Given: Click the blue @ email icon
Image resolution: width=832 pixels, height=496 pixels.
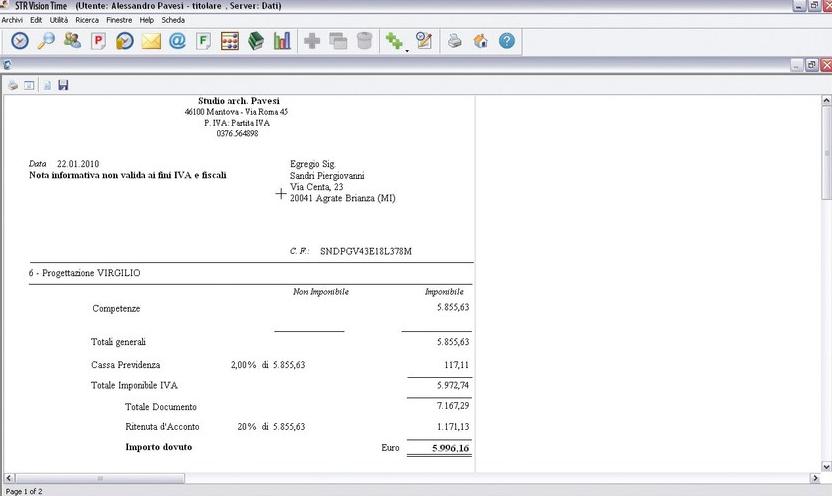Looking at the screenshot, I should point(178,41).
